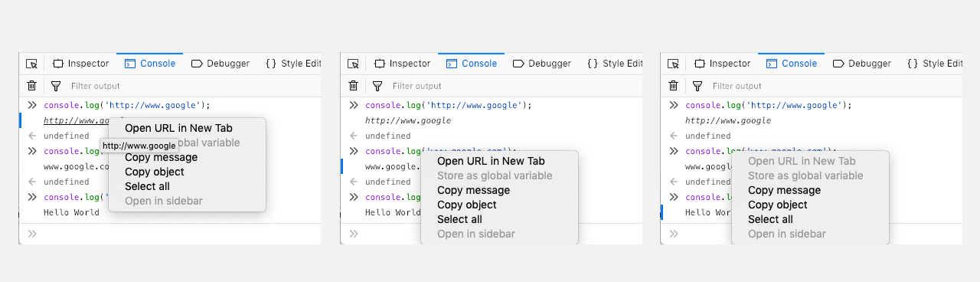The image size is (980, 282).
Task: Click the funnel filter icon in right panel
Action: pos(697,86)
